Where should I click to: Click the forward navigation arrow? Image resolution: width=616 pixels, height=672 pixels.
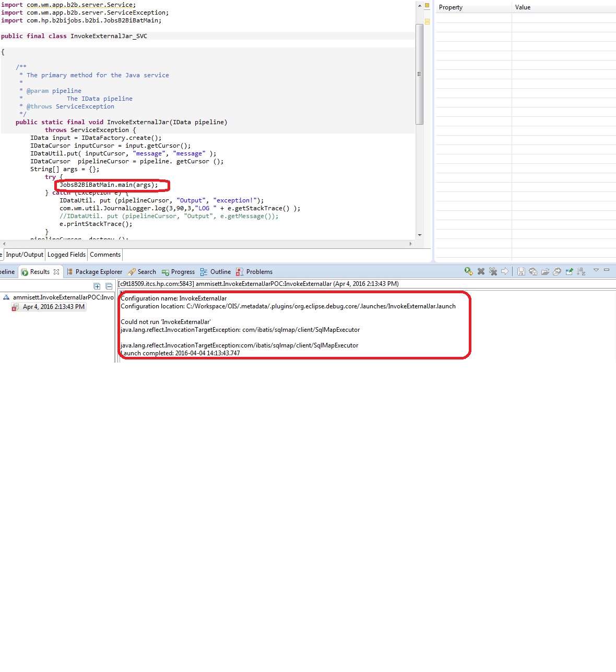(x=504, y=271)
